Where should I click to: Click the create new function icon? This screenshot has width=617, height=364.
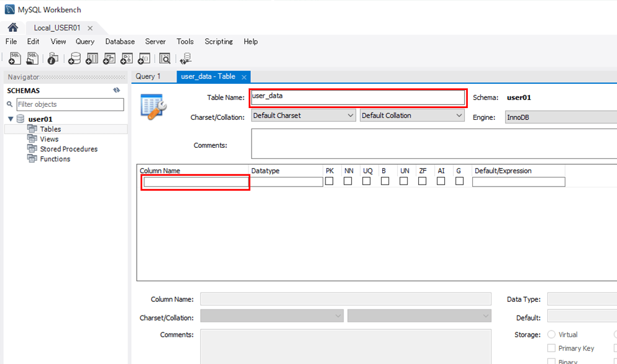click(144, 58)
